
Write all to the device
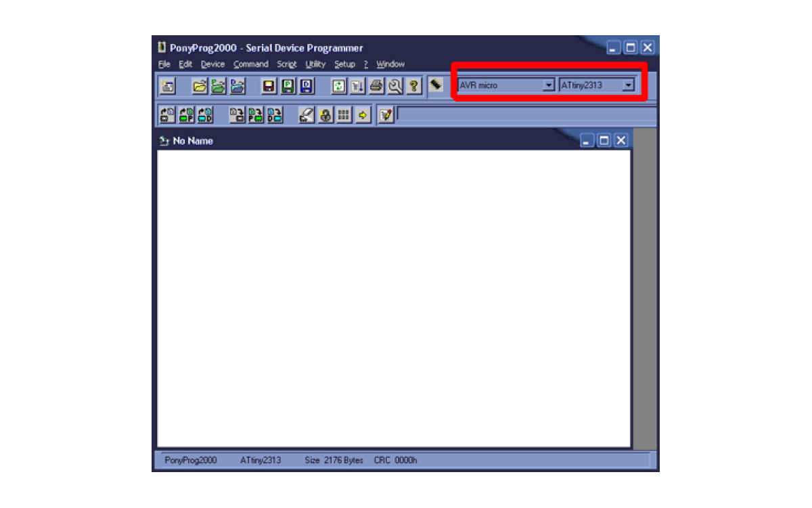click(x=237, y=115)
